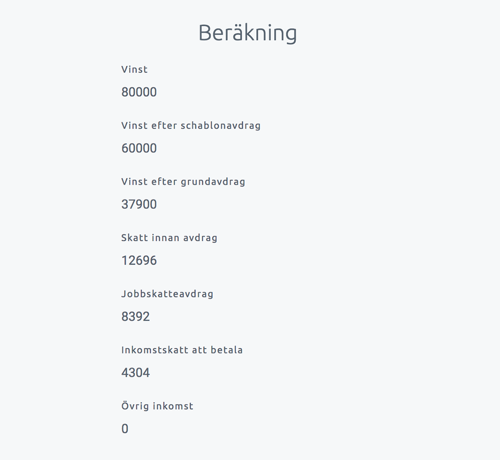Select the Övrig inkomst label
The width and height of the screenshot is (500, 460).
[157, 406]
